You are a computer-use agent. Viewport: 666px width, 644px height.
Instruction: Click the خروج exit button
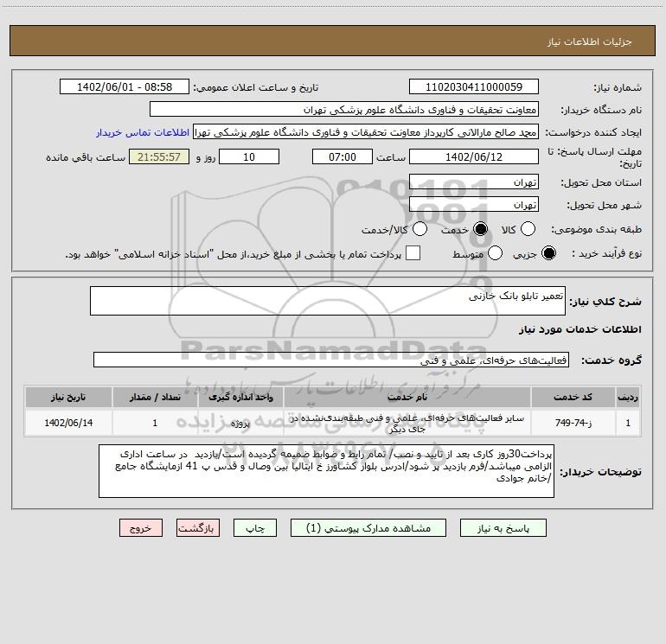click(141, 528)
